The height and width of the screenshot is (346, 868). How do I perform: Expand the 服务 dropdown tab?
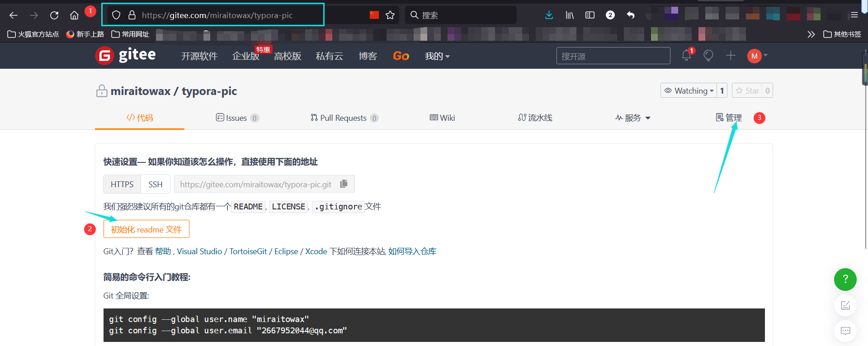(632, 118)
